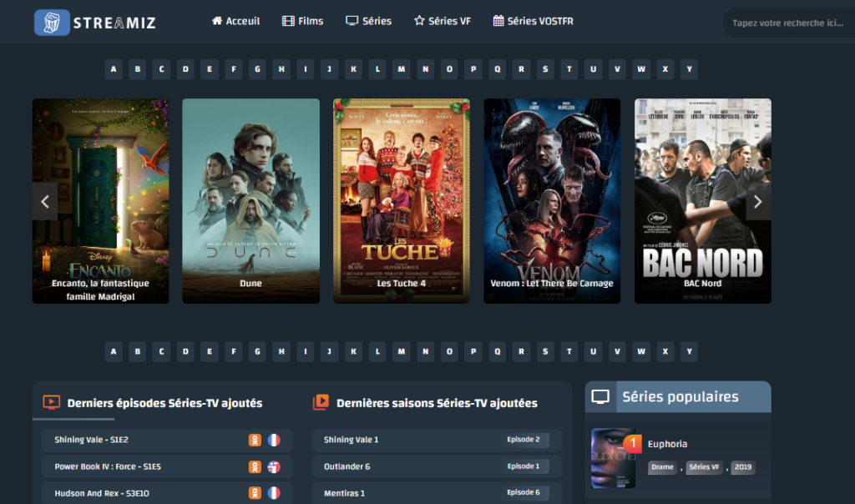Select letter K in bottom alphabet bar
The image size is (855, 504).
point(353,351)
